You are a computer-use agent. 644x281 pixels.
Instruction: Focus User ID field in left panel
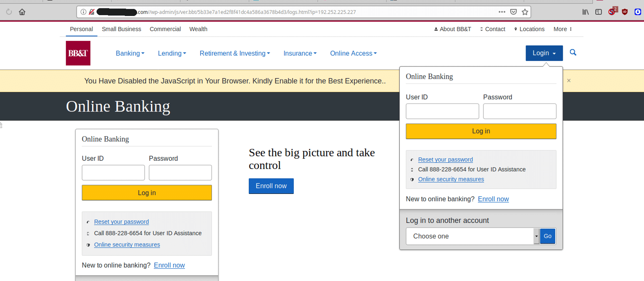click(113, 172)
